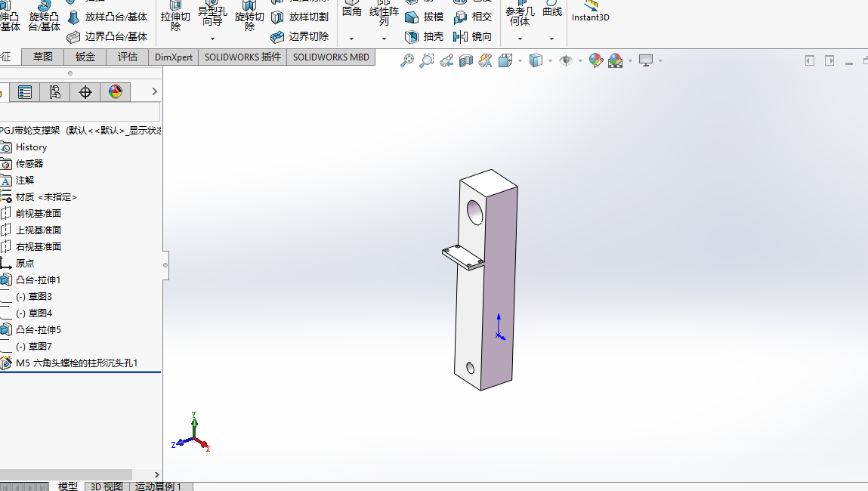Select the Intersect (相交) tool
868x491 pixels.
coord(472,17)
